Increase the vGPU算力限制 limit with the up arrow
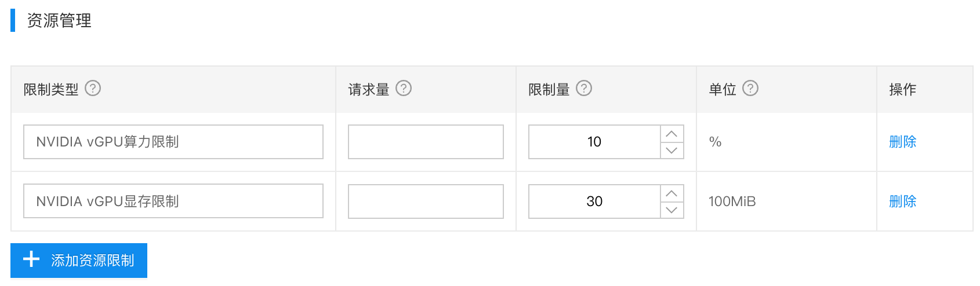Image resolution: width=980 pixels, height=286 pixels. (x=672, y=134)
